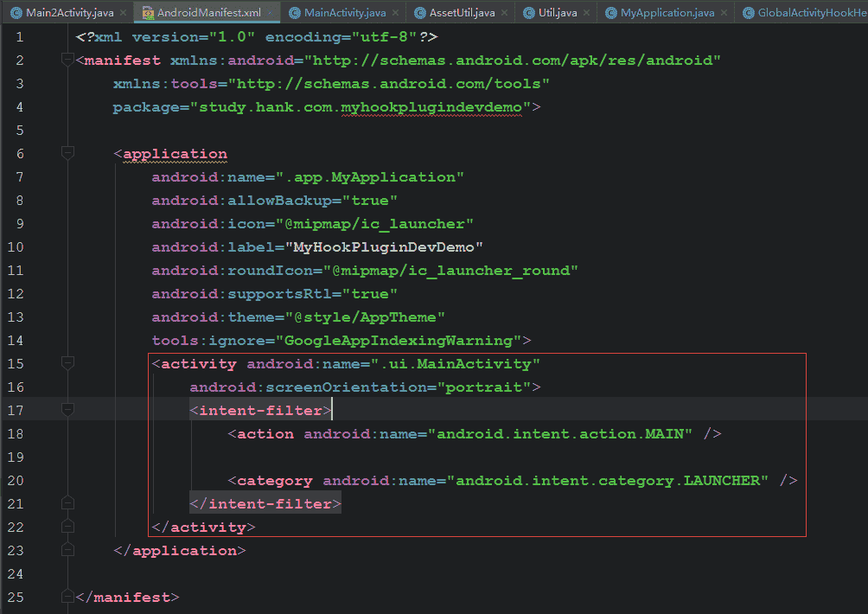Viewport: 868px width, 614px height.
Task: Select the AndroidManifest.xml tab
Action: coord(208,12)
